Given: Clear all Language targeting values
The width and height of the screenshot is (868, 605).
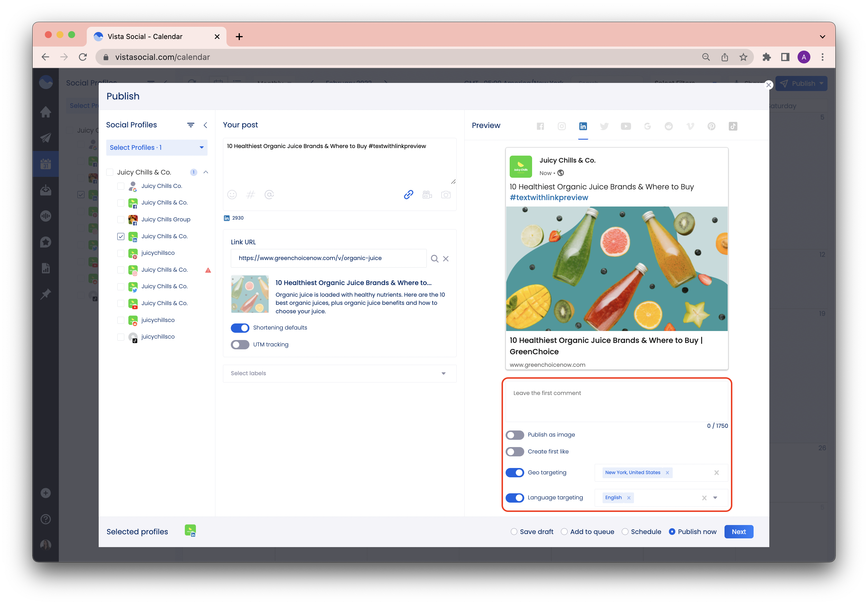Looking at the screenshot, I should [704, 498].
